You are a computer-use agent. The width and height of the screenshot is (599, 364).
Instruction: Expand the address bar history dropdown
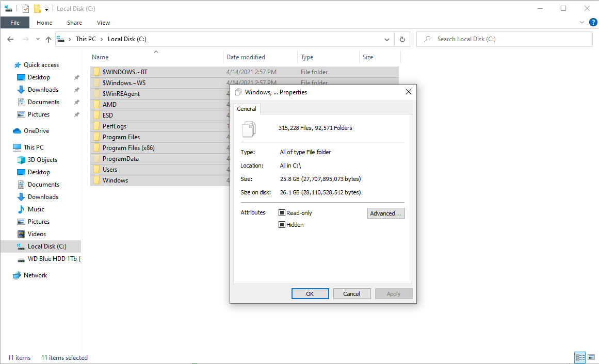[x=386, y=39]
